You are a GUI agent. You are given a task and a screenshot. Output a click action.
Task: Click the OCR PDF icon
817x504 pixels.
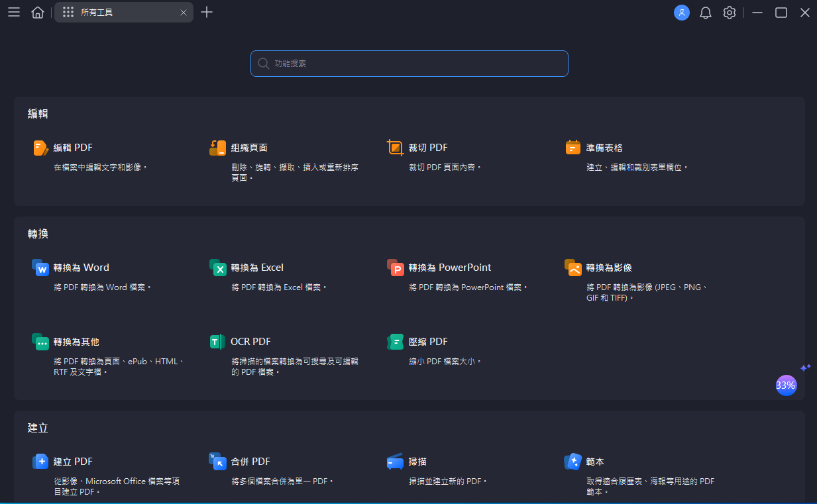coord(217,342)
